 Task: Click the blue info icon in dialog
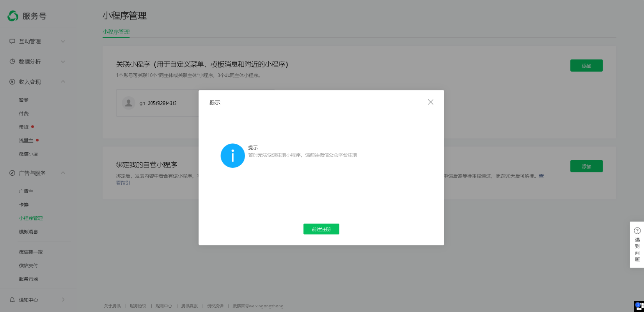tap(232, 156)
